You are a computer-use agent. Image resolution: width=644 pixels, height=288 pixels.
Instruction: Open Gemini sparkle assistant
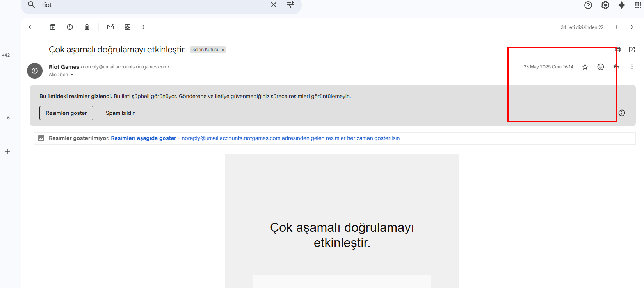pyautogui.click(x=622, y=5)
